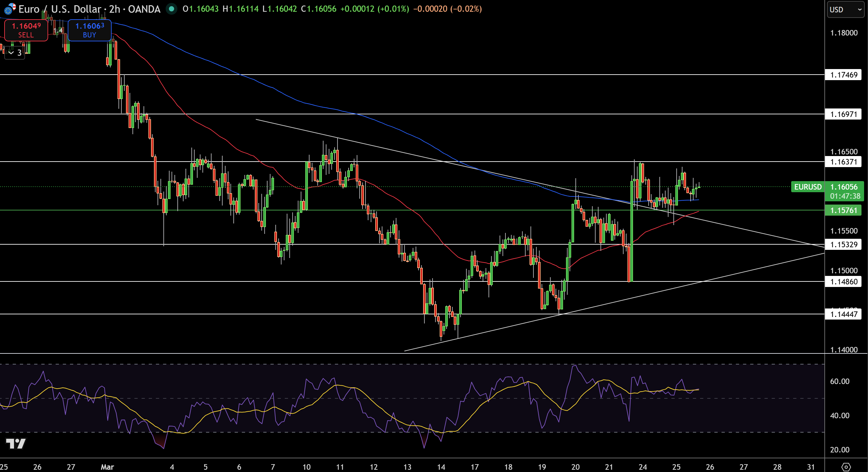Screen dimensions: 868x472
Task: Click the 1.18000 price scale value
Action: click(x=844, y=33)
